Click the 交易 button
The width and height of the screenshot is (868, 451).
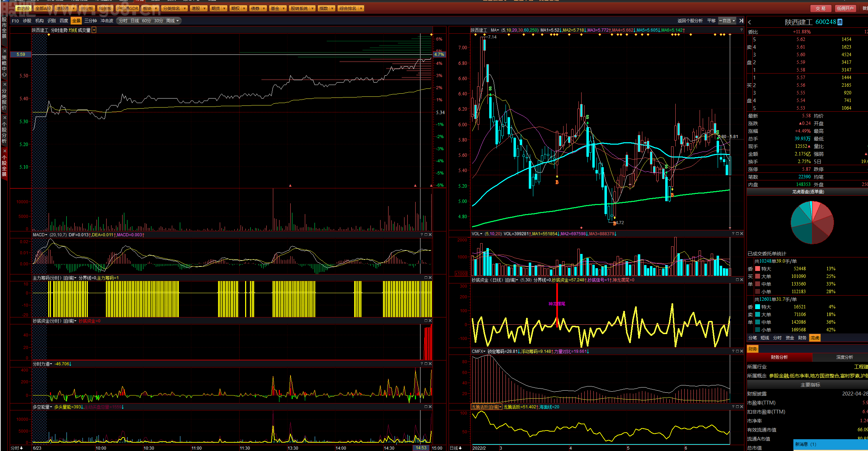(x=821, y=8)
